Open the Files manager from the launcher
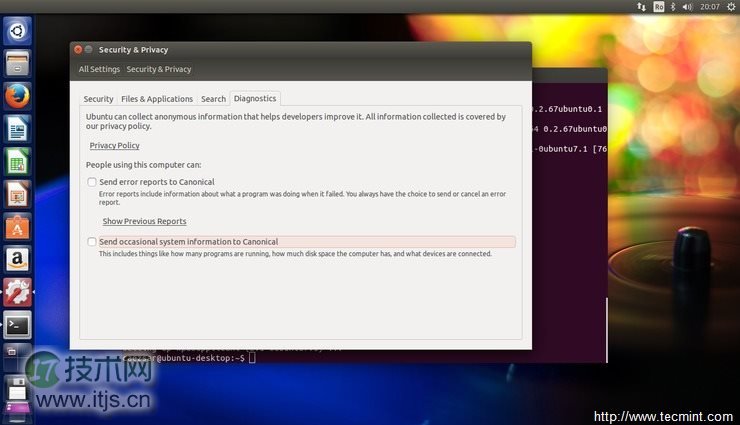740x425 pixels. click(17, 63)
